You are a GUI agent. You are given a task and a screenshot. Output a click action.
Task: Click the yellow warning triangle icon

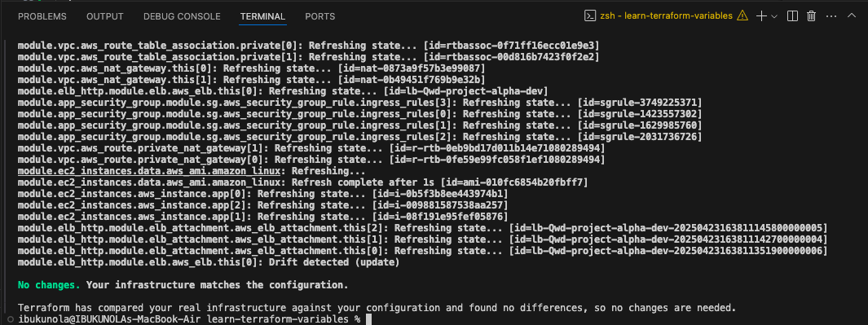click(742, 16)
